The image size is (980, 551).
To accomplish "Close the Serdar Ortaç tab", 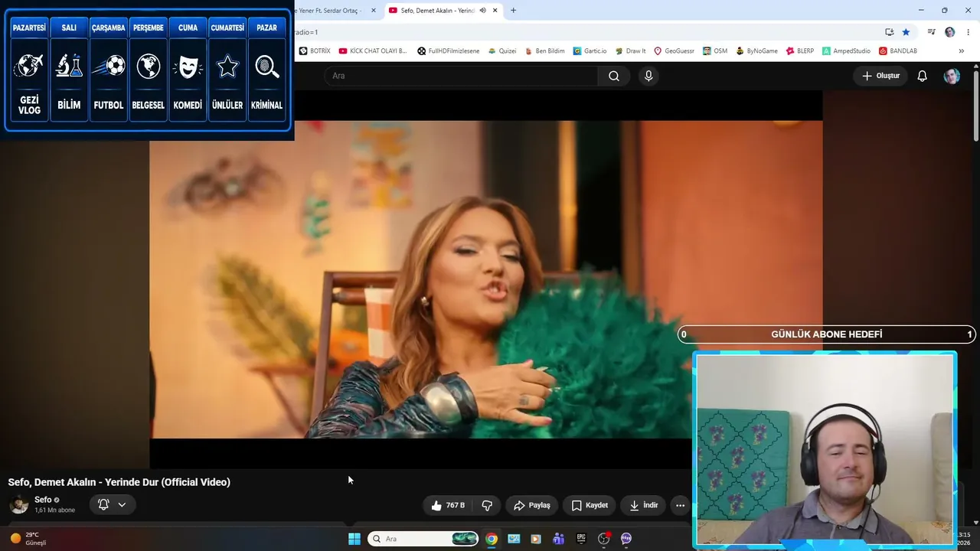I will click(374, 11).
